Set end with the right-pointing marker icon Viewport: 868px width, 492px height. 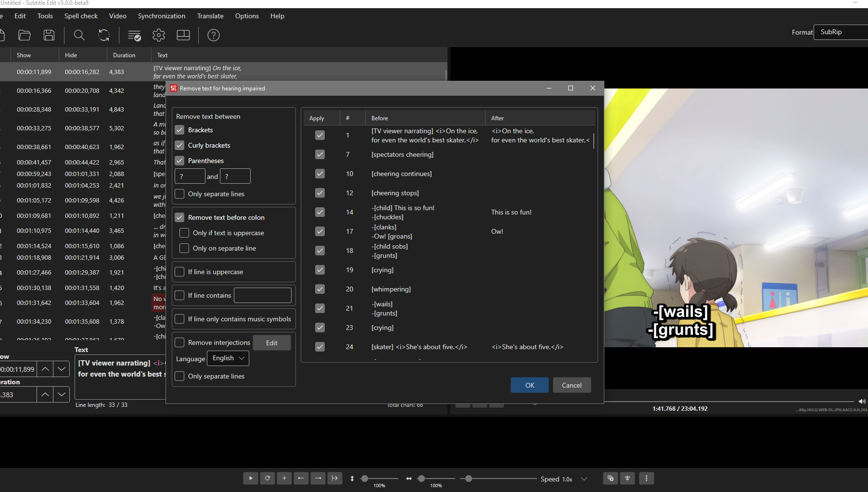318,478
